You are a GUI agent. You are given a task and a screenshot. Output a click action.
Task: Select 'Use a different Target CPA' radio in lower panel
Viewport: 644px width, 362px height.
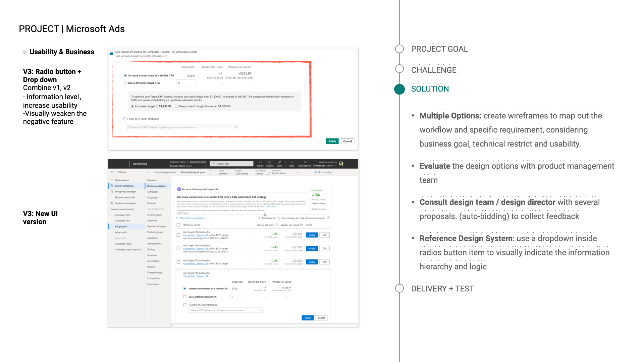coord(185,297)
